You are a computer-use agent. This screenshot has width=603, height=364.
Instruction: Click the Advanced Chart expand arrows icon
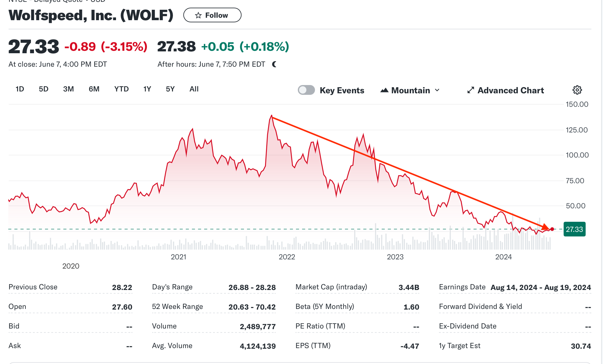pos(470,90)
